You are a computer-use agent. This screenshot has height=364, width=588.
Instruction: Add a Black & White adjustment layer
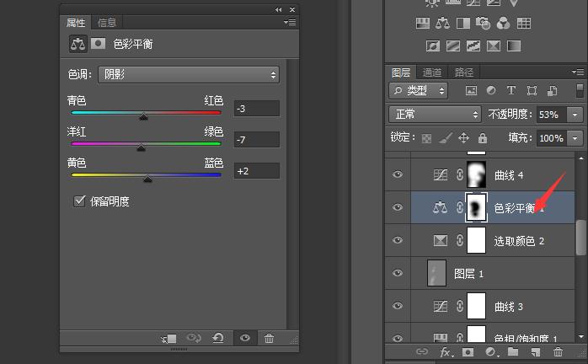[463, 24]
